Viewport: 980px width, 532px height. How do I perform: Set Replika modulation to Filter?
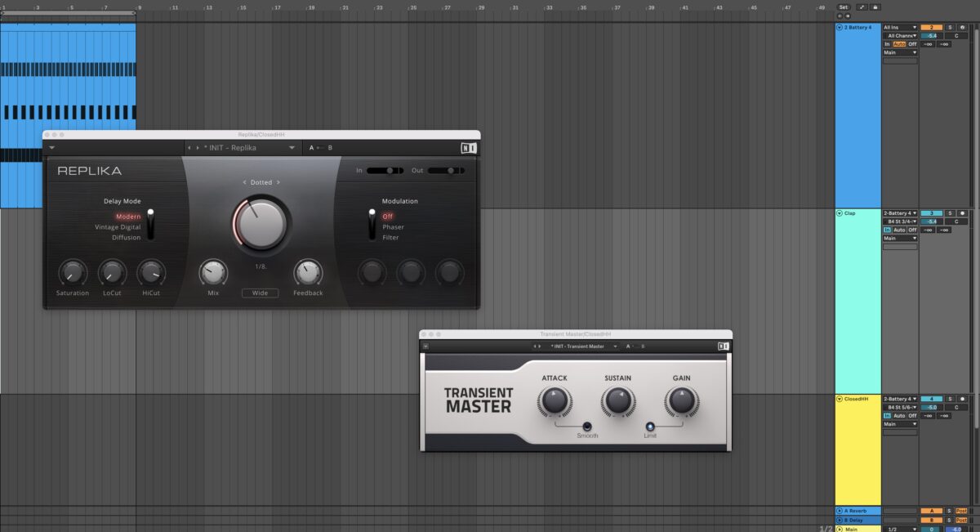tap(390, 238)
